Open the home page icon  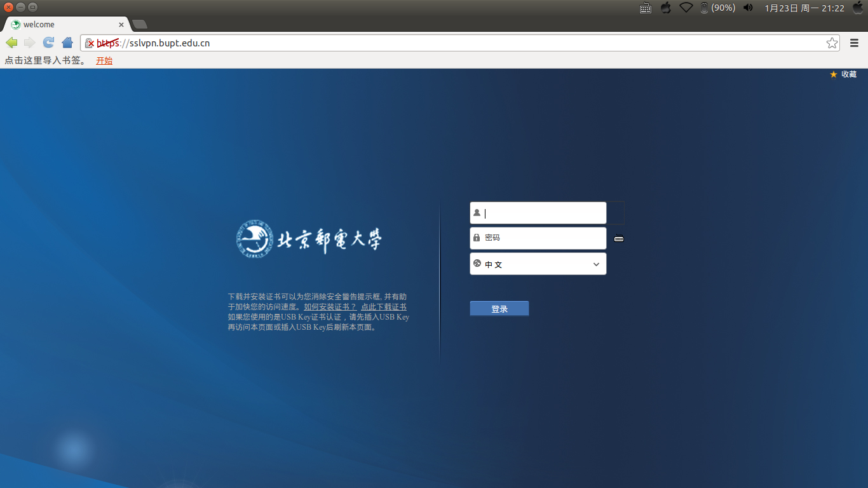coord(67,43)
